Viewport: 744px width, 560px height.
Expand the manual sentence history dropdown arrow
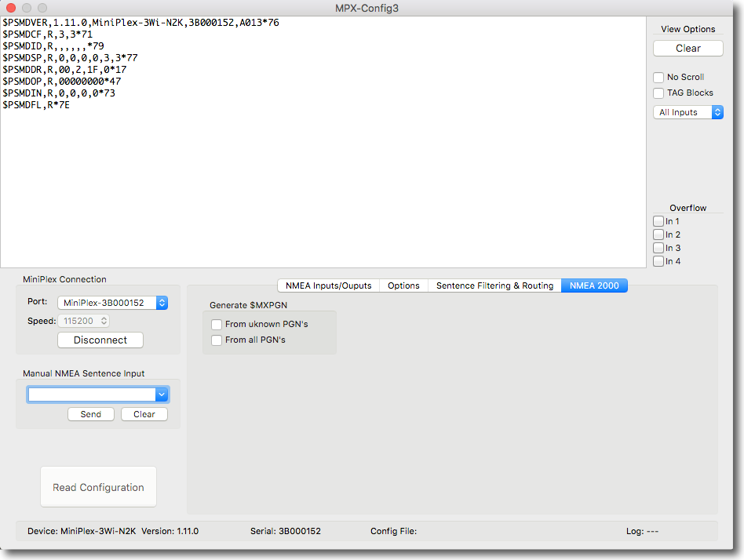pyautogui.click(x=162, y=395)
